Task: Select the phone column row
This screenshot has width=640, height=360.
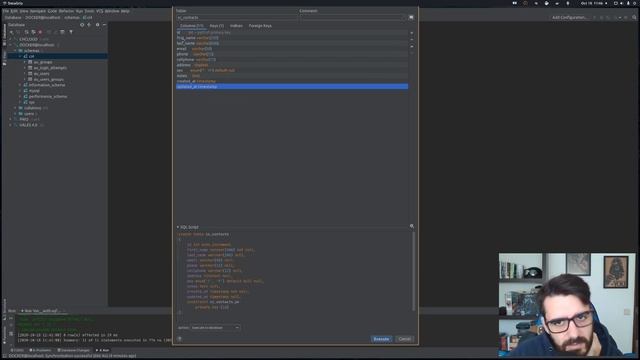Action: point(292,54)
